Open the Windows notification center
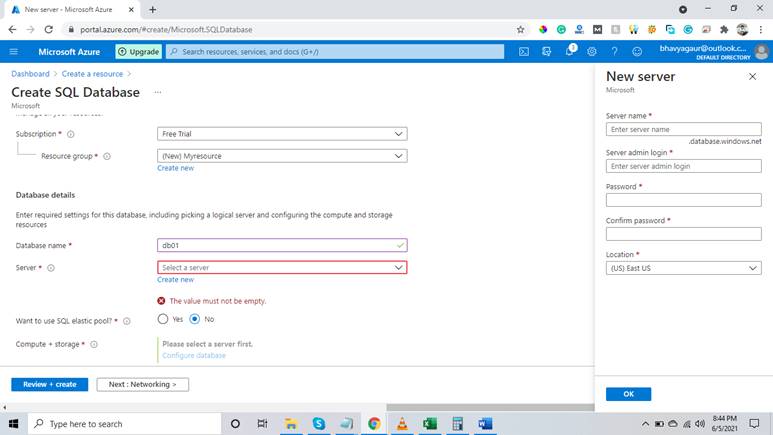Image resolution: width=773 pixels, height=435 pixels. (754, 424)
